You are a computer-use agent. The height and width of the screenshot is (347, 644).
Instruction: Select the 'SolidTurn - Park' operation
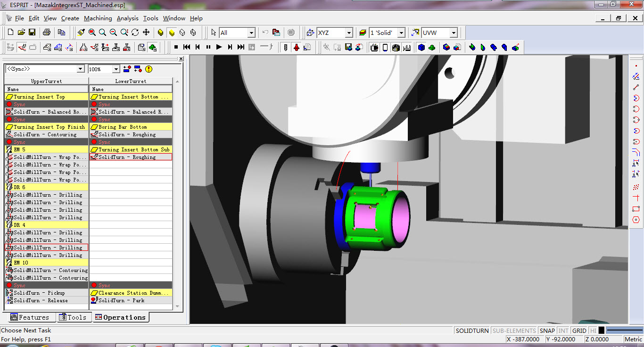pyautogui.click(x=131, y=300)
